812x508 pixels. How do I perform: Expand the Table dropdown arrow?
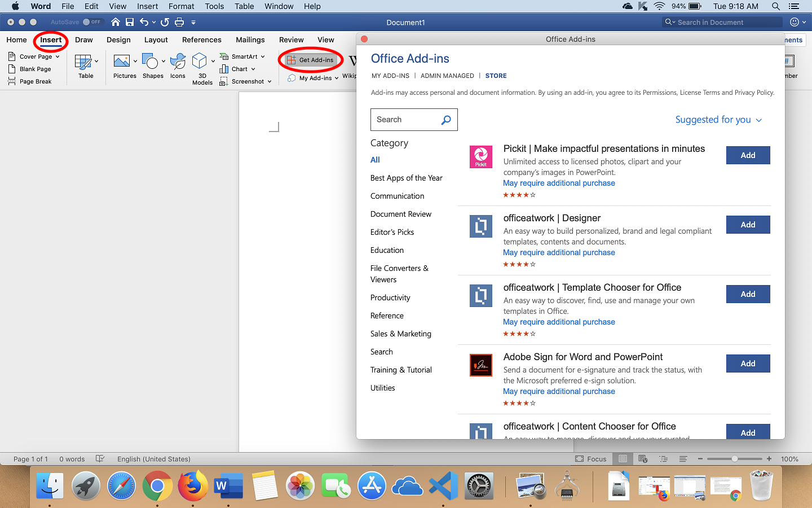pos(96,61)
